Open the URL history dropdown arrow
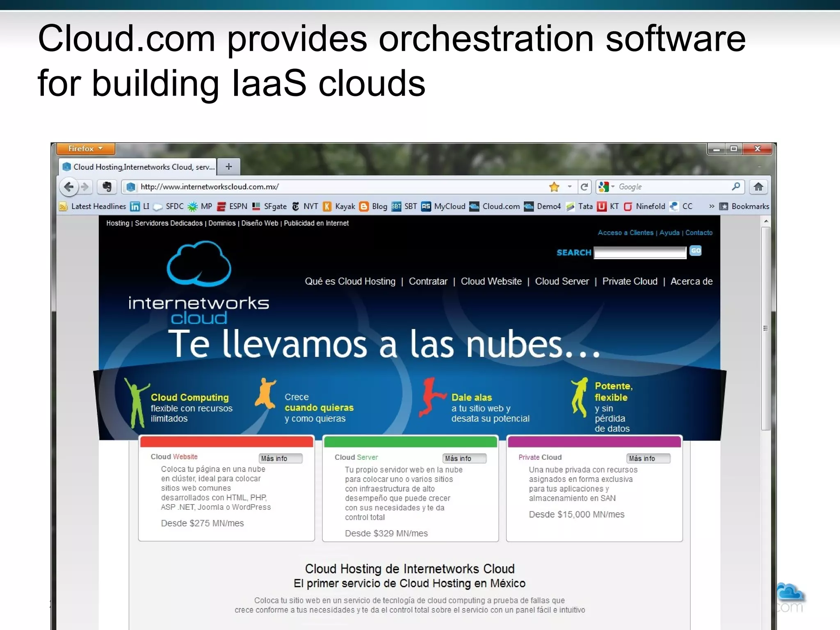 (x=569, y=187)
